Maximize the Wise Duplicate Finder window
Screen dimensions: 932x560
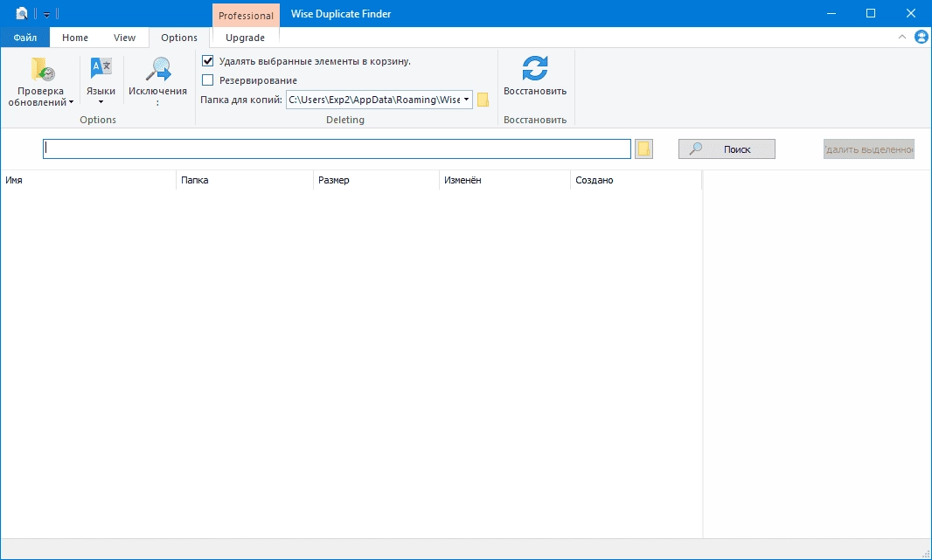[x=871, y=13]
